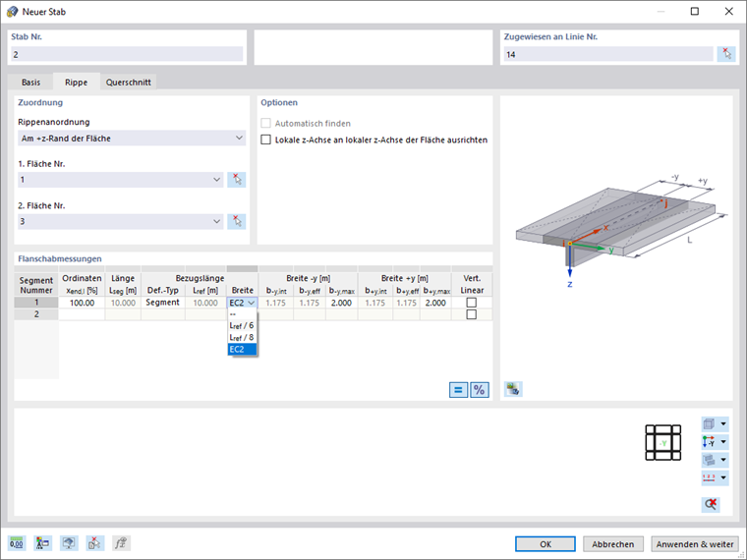Open dropdown arrow beside rendering mode button
Image resolution: width=747 pixels, height=560 pixels.
tap(723, 460)
